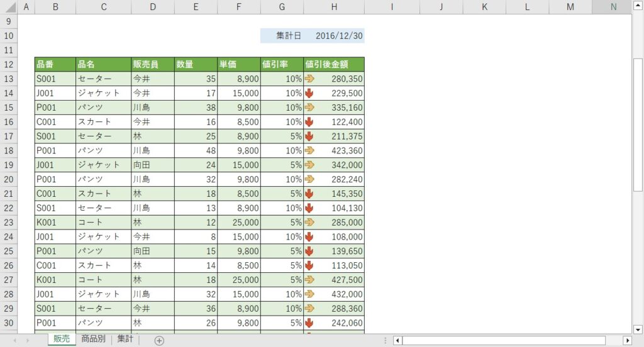This screenshot has height=347, width=644.
Task: Click the next sheet navigation arrow
Action: pyautogui.click(x=28, y=340)
